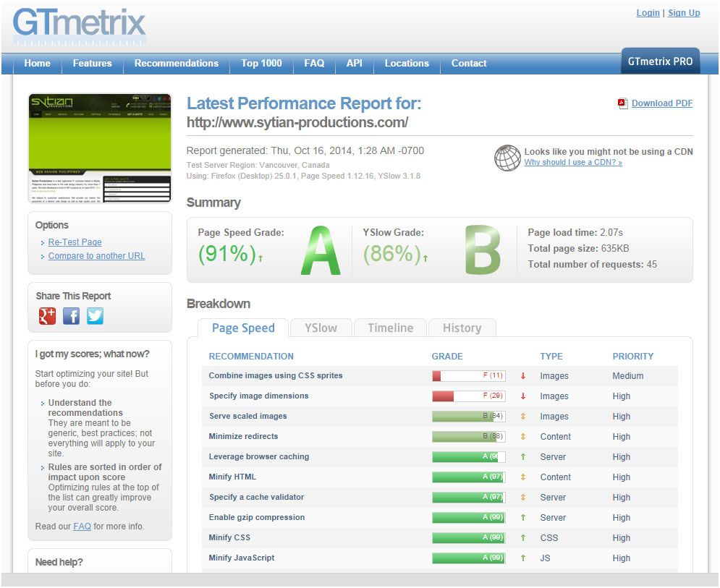Switch to the YSlow tab

click(321, 328)
